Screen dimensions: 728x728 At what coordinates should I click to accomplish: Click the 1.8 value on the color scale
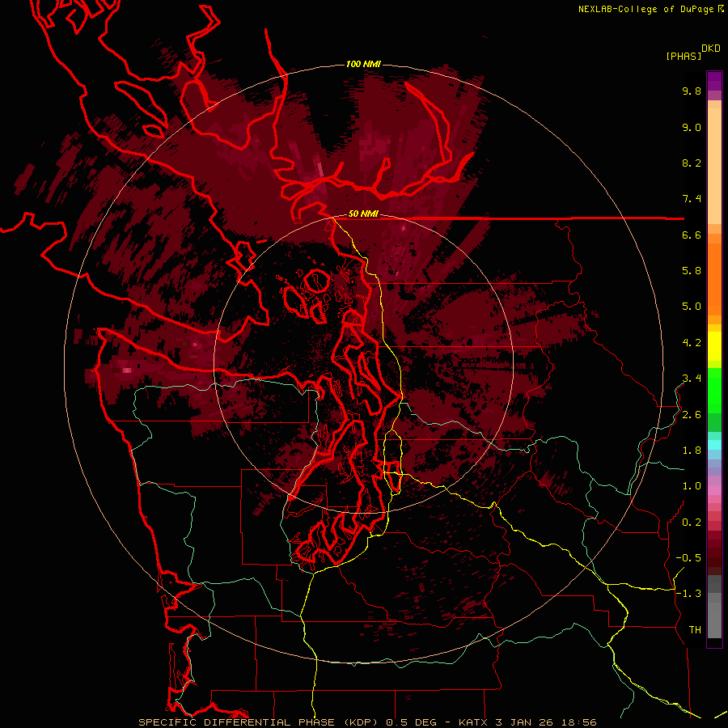(x=692, y=451)
